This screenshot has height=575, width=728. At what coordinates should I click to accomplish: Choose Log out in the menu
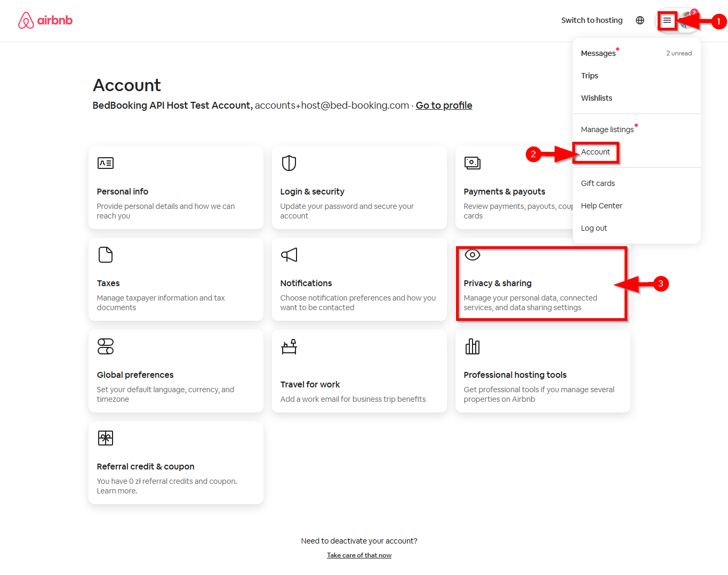(594, 228)
